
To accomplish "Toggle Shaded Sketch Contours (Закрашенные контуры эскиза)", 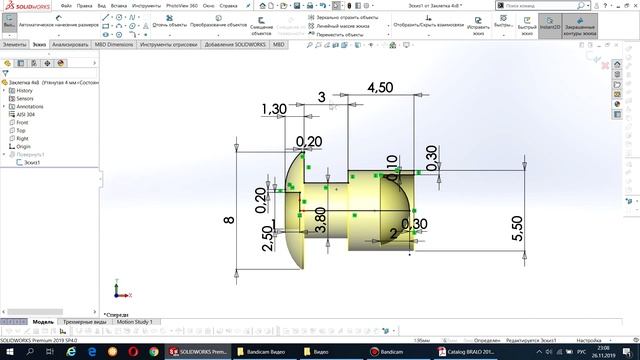I will click(x=580, y=26).
